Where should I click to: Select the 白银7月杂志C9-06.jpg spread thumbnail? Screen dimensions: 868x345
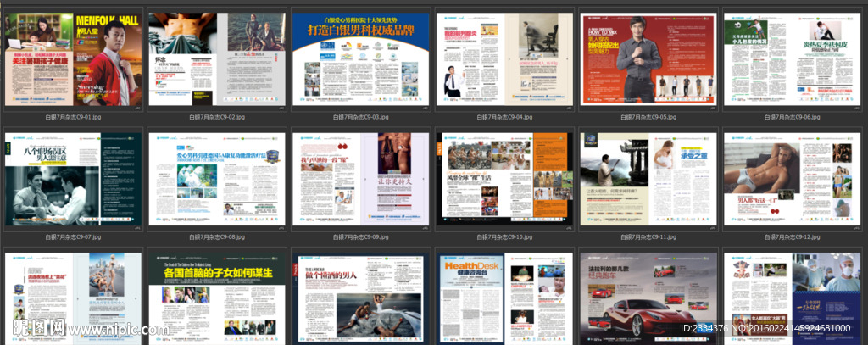tap(791, 58)
